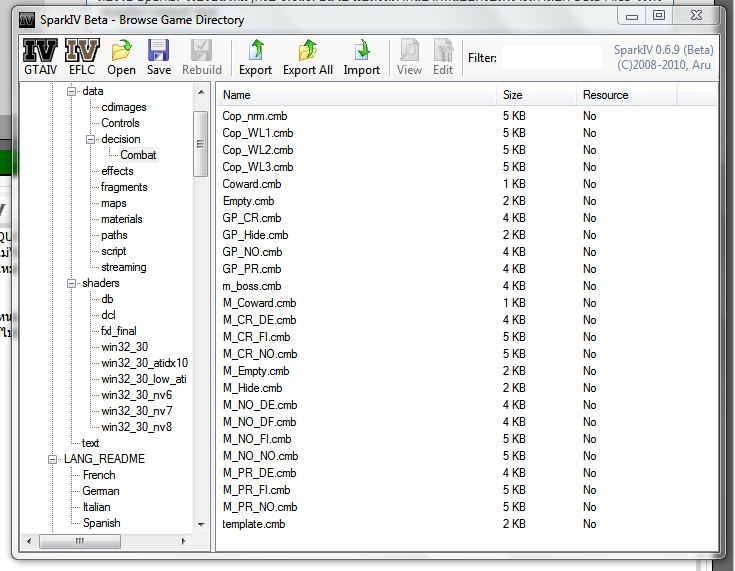Select file GP_Hide.cmb
Screen dimensions: 735x571
(x=255, y=235)
